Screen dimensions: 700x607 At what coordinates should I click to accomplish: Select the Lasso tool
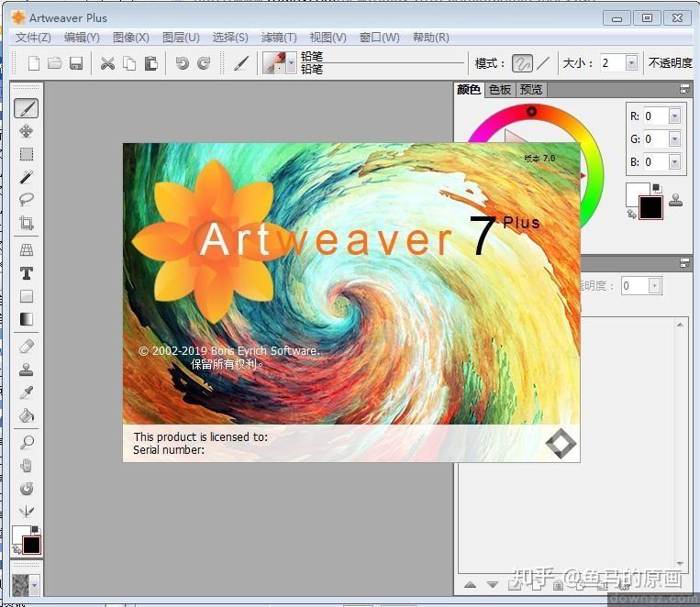[27, 200]
